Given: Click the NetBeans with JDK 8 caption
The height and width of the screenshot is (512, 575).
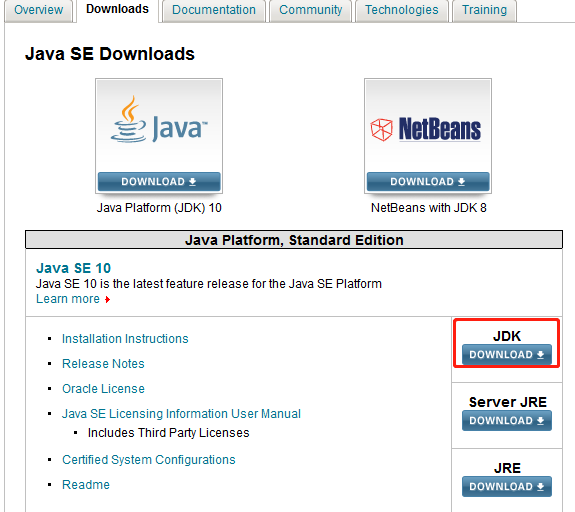Looking at the screenshot, I should coord(429,208).
